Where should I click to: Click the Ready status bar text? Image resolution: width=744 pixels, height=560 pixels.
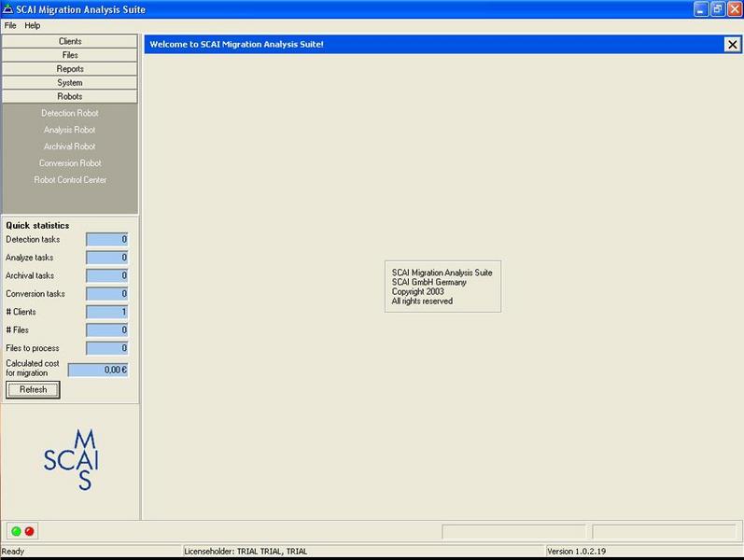tap(13, 552)
